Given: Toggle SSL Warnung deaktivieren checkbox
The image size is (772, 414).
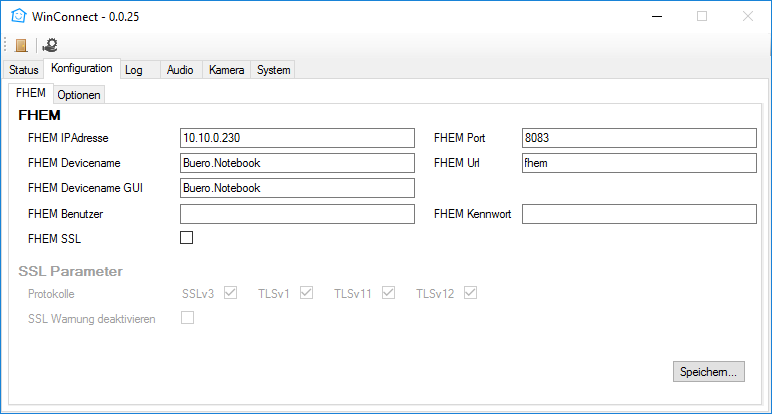Looking at the screenshot, I should click(187, 318).
